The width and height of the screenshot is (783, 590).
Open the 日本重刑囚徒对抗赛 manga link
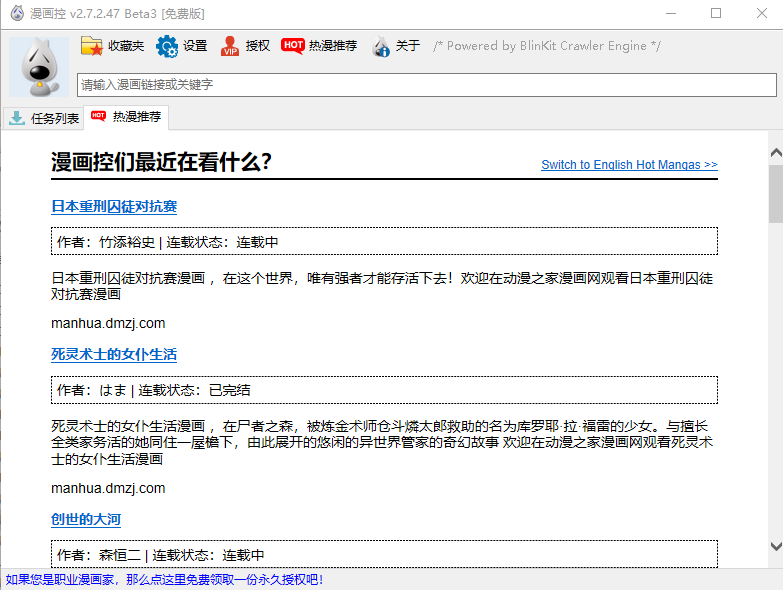[x=114, y=207]
